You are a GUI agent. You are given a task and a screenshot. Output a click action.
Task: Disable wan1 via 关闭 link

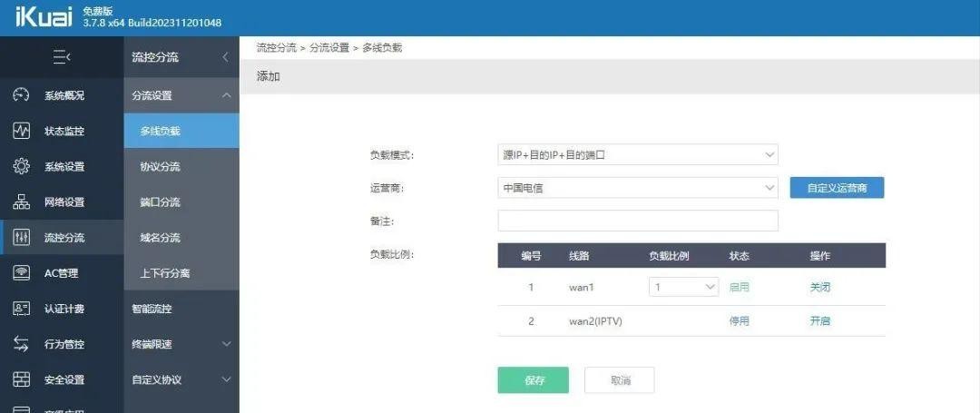[x=819, y=287]
